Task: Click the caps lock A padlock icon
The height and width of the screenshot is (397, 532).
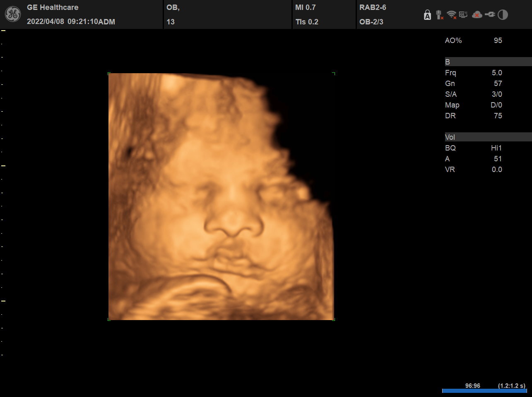Action: click(x=427, y=15)
